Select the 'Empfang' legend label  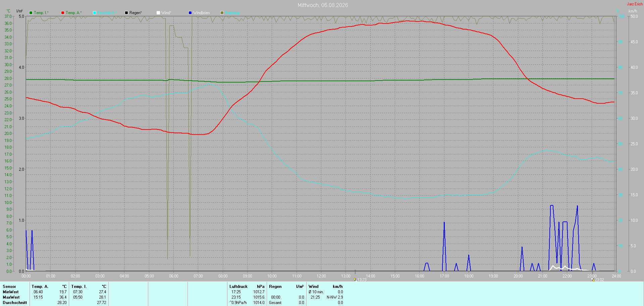[x=232, y=13]
